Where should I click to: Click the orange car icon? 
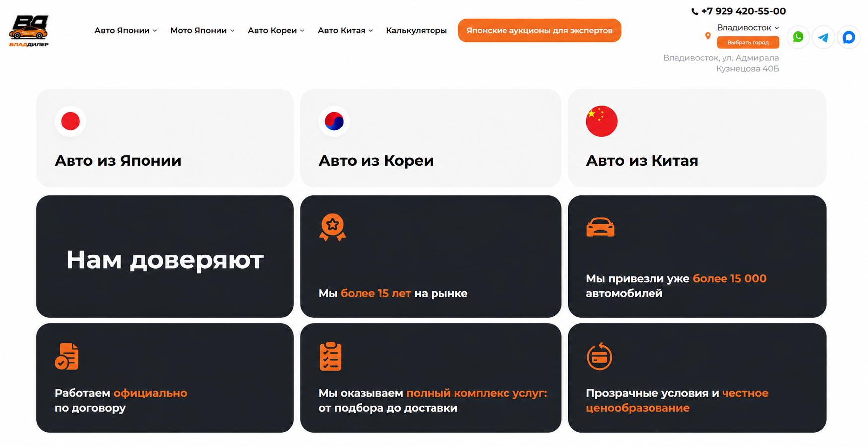click(x=600, y=227)
